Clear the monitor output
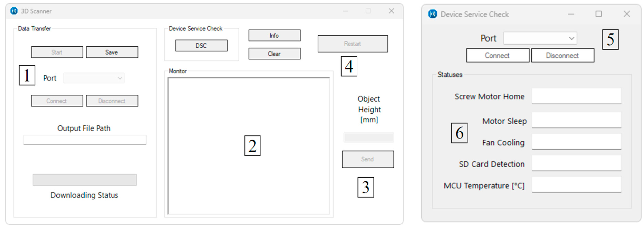 pyautogui.click(x=274, y=54)
